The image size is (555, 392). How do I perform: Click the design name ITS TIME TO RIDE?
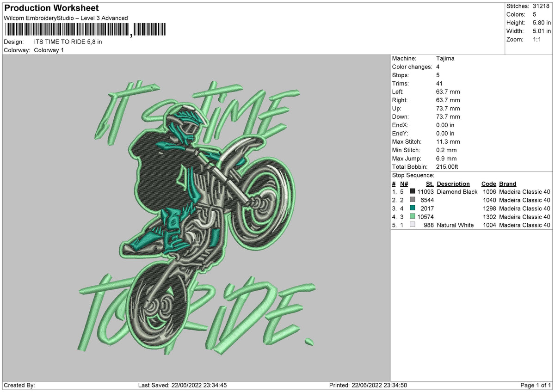click(x=68, y=42)
